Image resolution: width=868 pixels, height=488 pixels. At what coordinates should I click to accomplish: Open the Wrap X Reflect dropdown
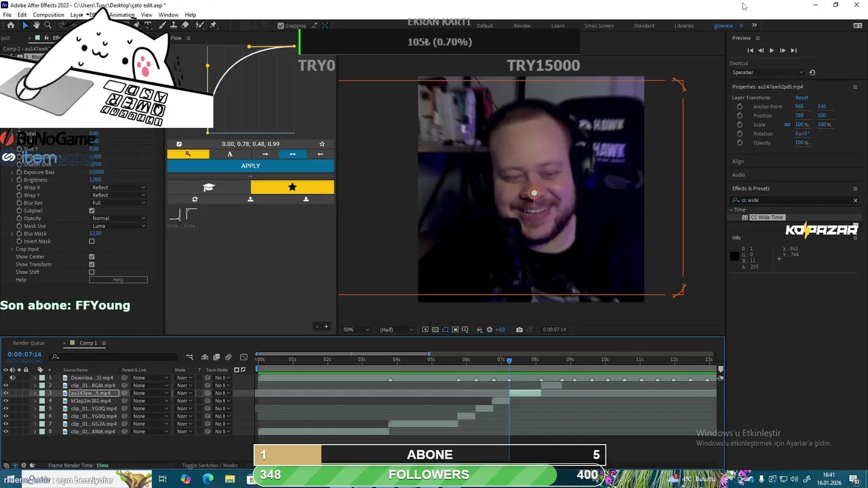118,188
